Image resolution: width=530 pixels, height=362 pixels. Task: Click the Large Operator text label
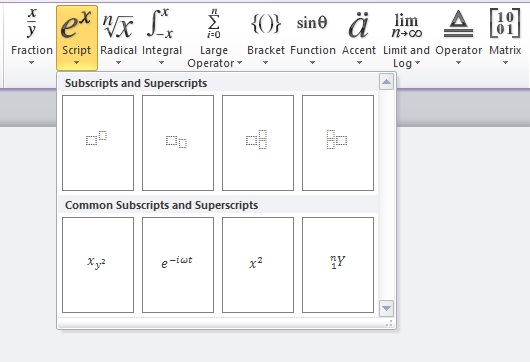(x=212, y=57)
